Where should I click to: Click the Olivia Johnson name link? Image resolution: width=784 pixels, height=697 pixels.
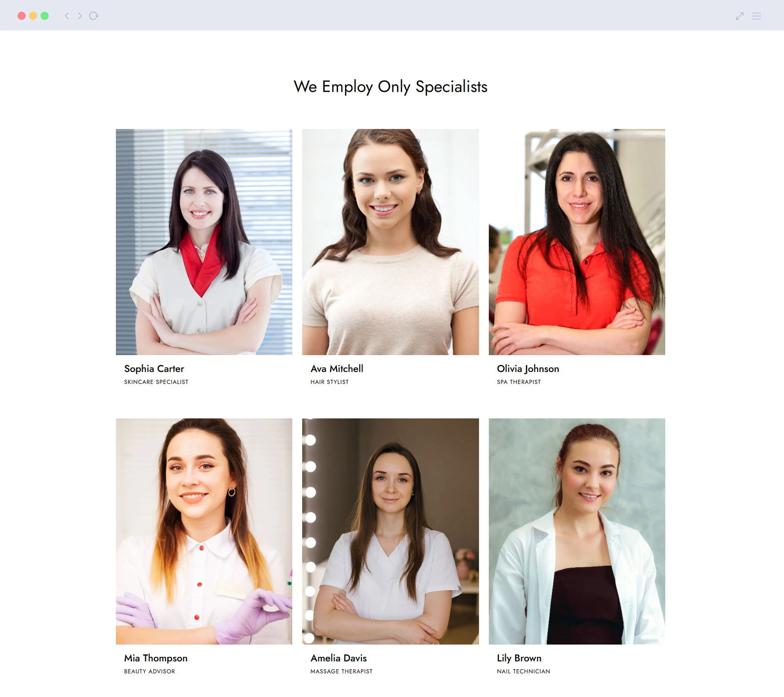[528, 369]
